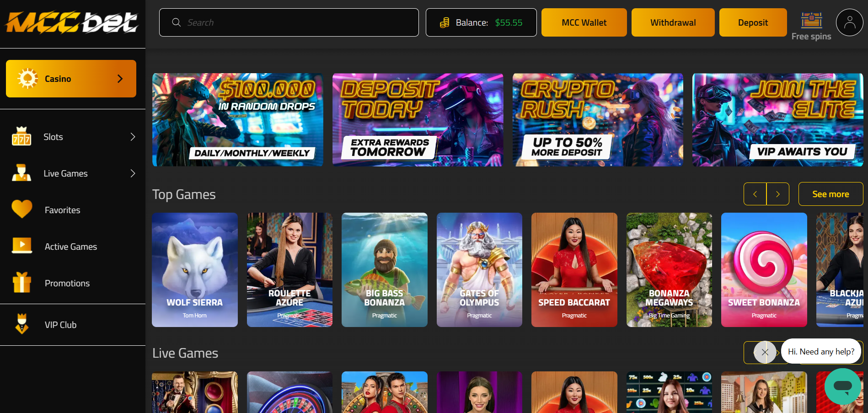
Task: Open Active Games via the play icon
Action: click(22, 246)
